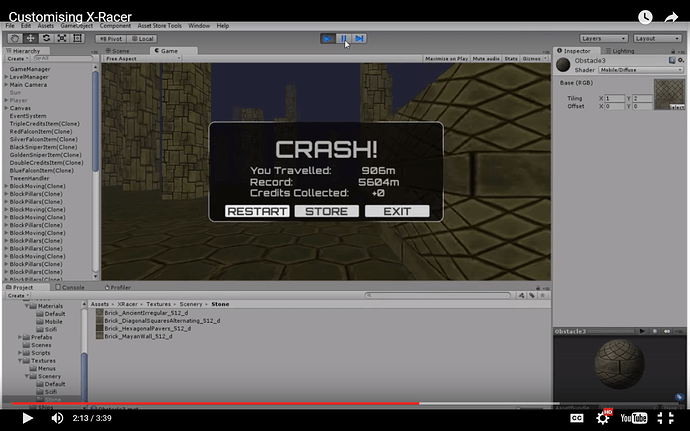Viewport: 690px width, 431px height.
Task: Toggle Stats overlay in Game view
Action: tap(511, 59)
